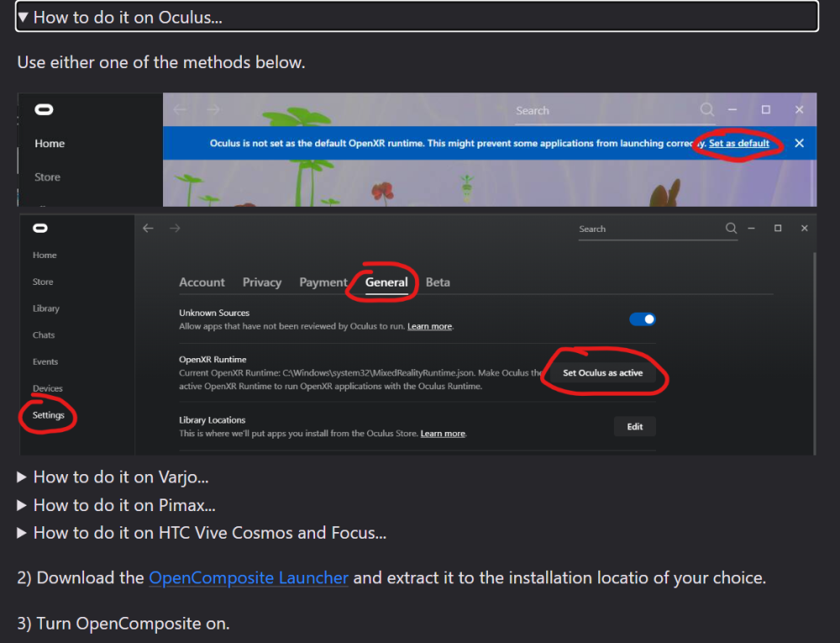
Task: Click Learn more under Library Locations
Action: [x=443, y=434]
